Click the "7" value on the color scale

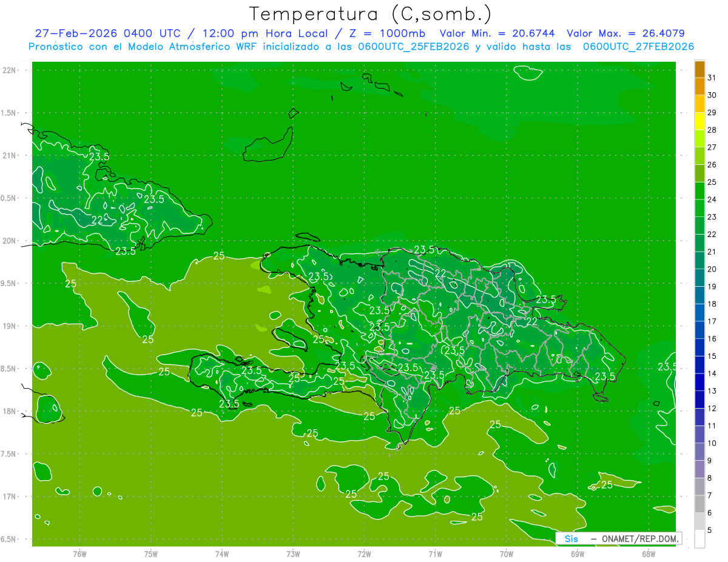[x=710, y=495]
